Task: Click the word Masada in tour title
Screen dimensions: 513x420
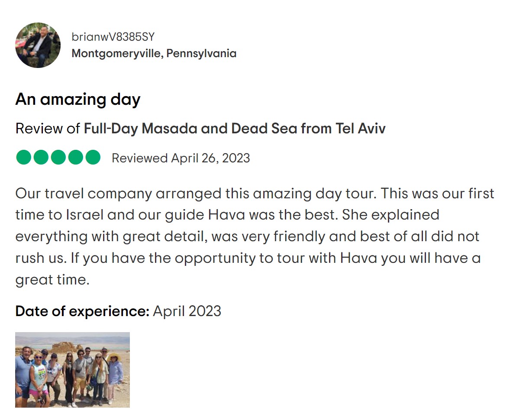Action: click(169, 129)
